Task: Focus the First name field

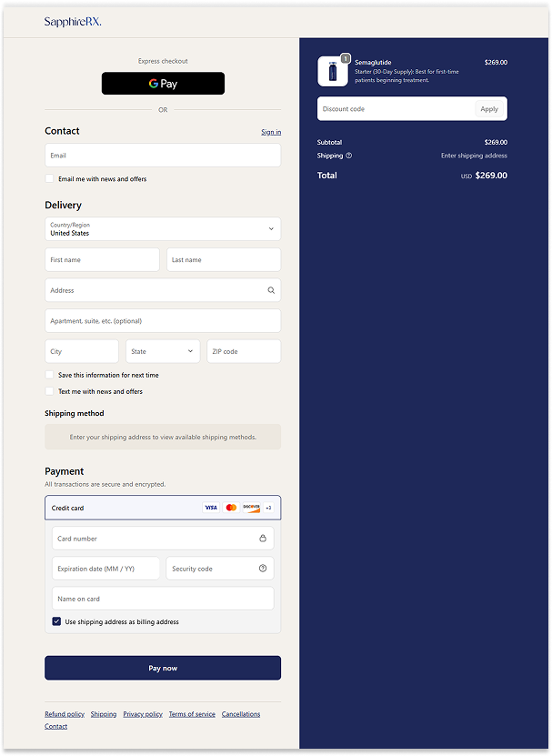Action: pos(102,260)
